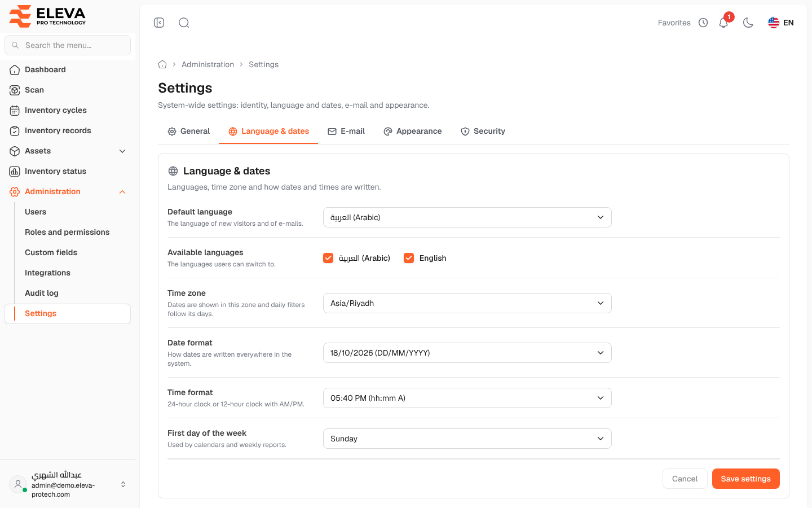Click the user avatar icon

[18, 484]
